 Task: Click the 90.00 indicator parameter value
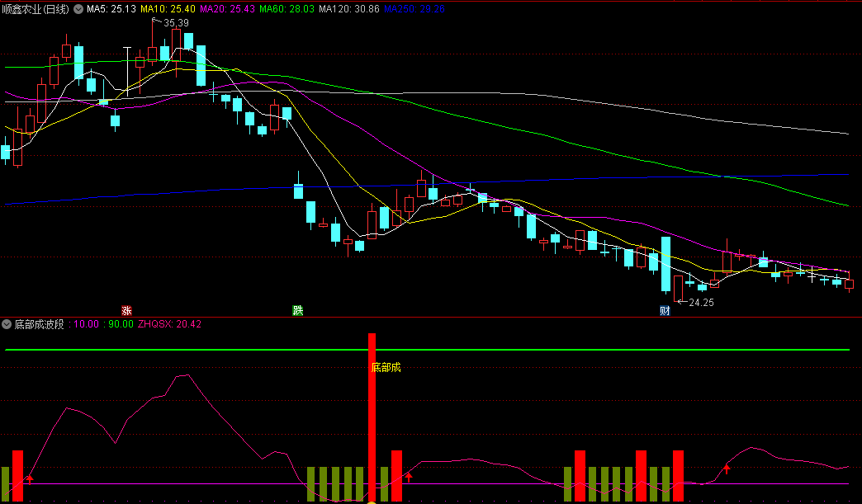click(x=121, y=324)
